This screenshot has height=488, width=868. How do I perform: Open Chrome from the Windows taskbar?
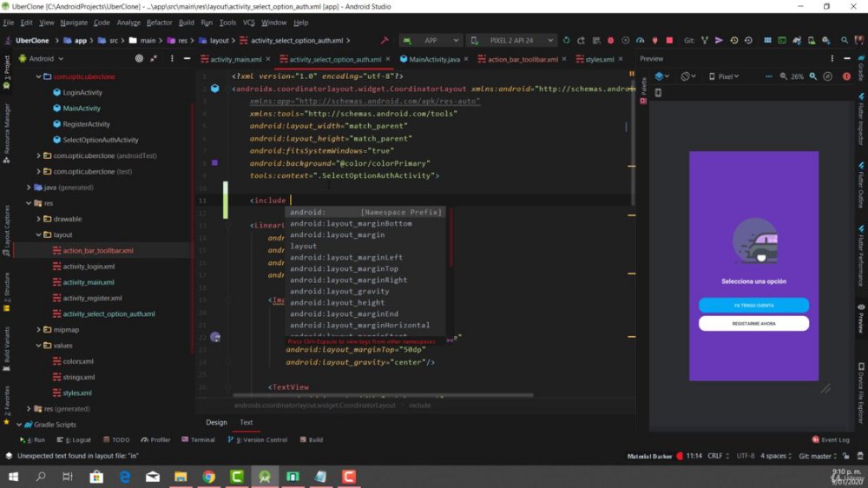point(208,477)
